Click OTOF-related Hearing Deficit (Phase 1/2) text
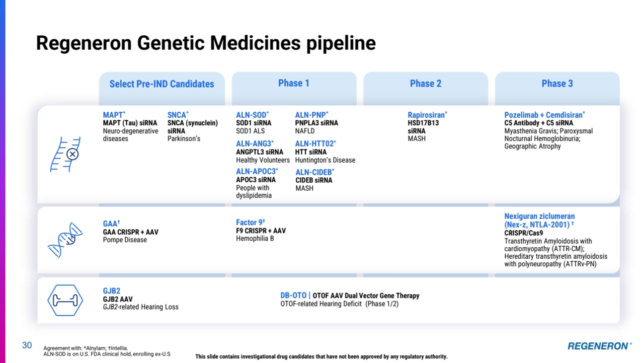Screen dimensions: 644x363 point(340,304)
